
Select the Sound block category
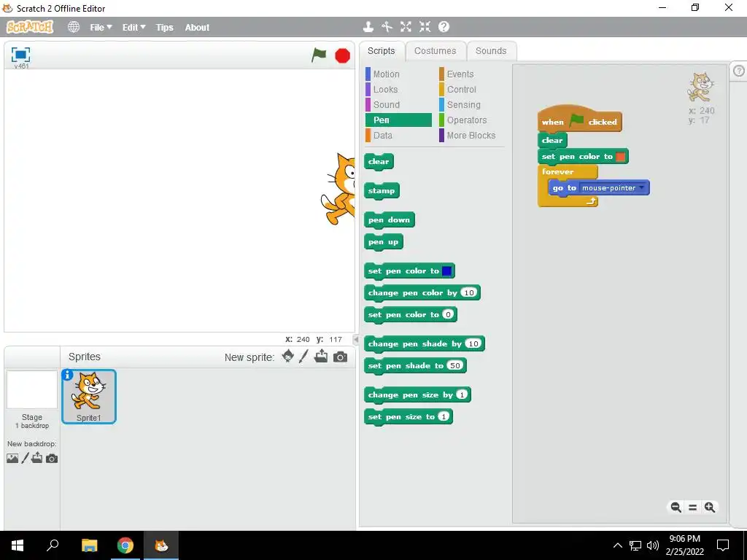tap(398, 105)
